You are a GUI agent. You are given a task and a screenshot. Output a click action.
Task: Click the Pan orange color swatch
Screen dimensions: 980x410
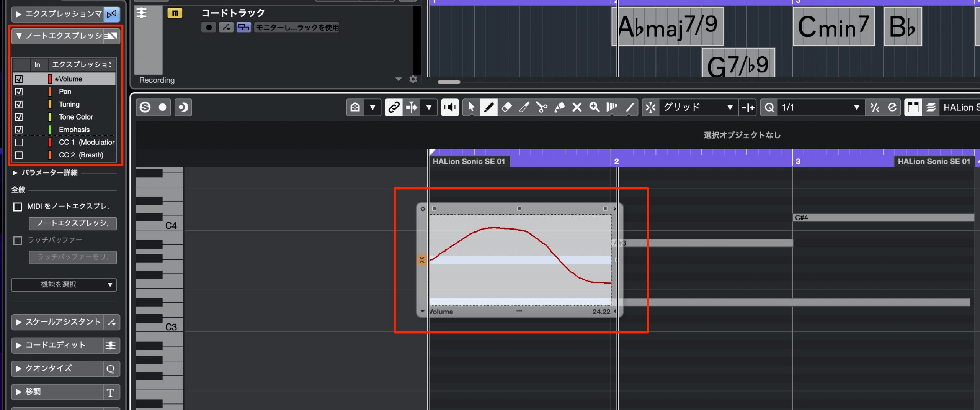(50, 92)
